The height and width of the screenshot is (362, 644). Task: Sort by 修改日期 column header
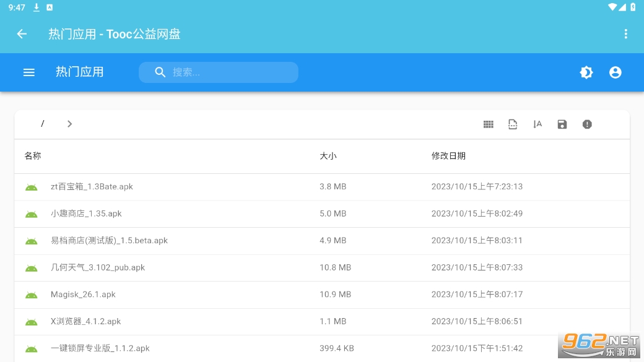point(448,156)
